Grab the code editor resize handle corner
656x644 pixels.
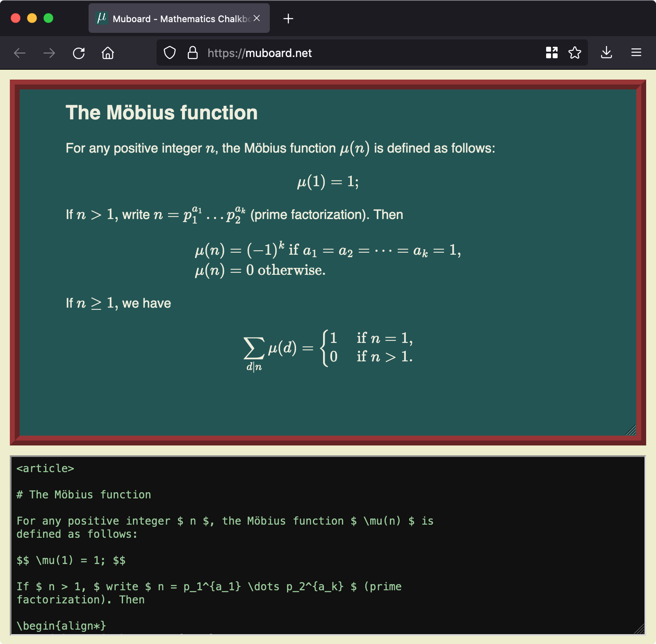coord(639,629)
